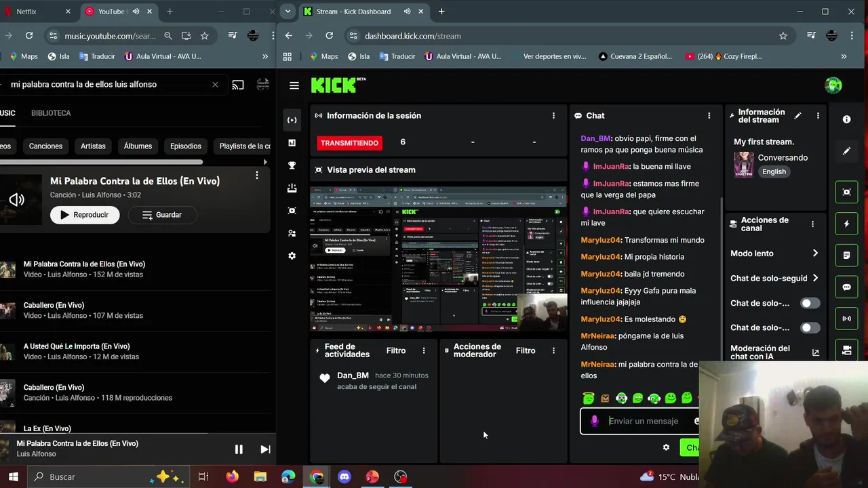Mute the Kick Dashboard tab audio icon

[407, 12]
